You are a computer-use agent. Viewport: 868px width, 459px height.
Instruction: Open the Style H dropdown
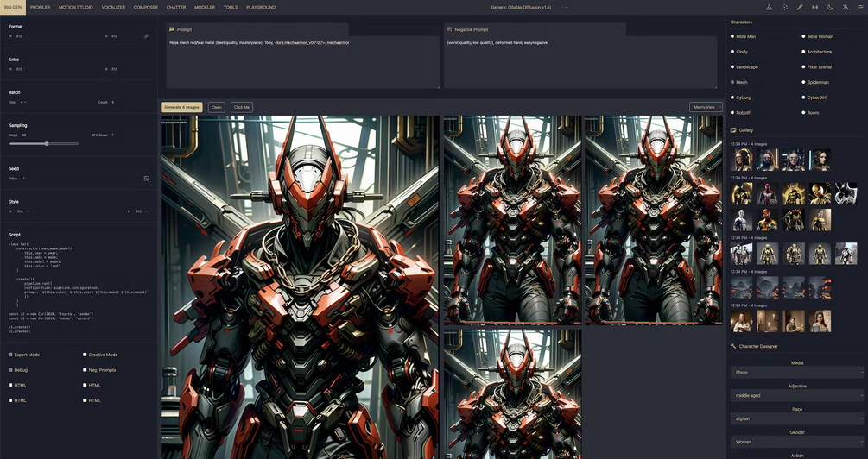coord(143,211)
